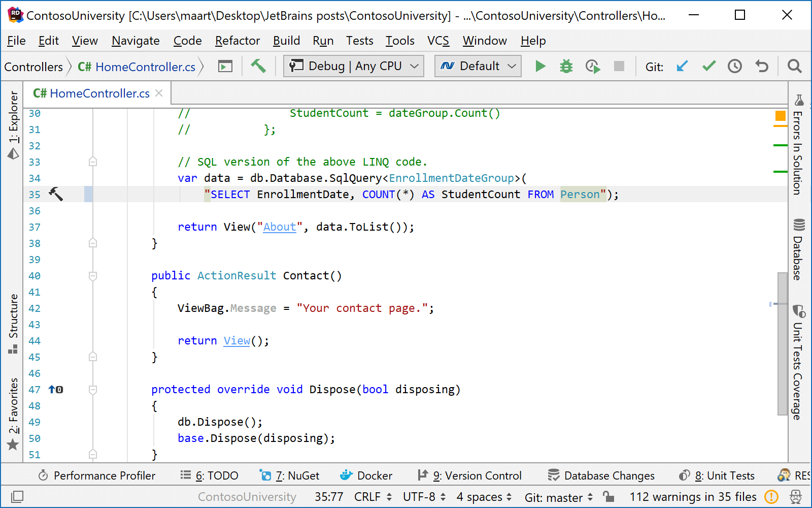Update project with Git blue arrow
Screen dimensions: 812x508
pos(683,66)
